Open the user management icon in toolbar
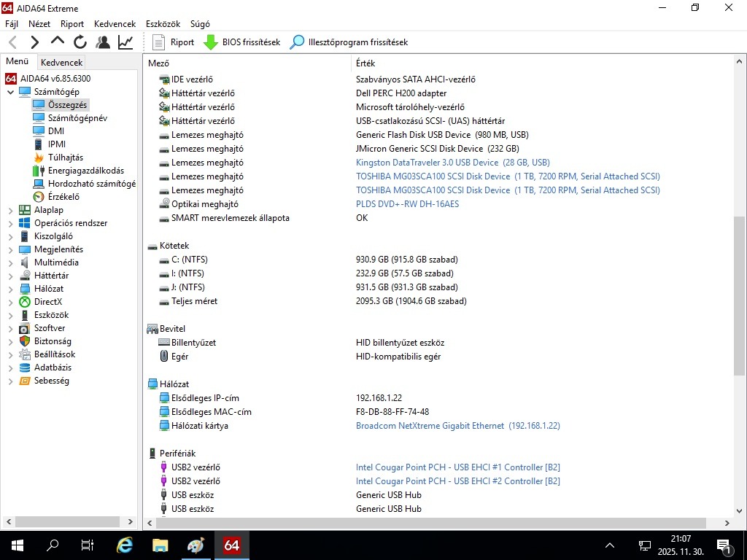Screen dimensions: 747x560 [x=102, y=42]
